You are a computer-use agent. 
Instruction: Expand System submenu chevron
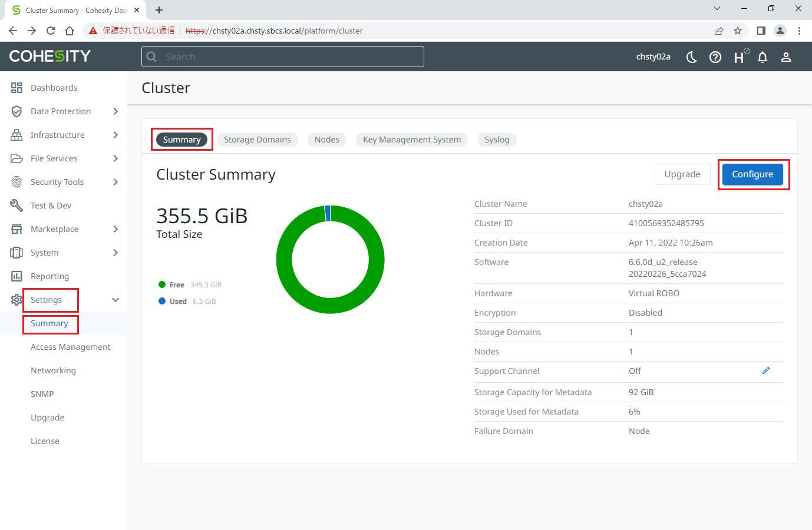(115, 253)
